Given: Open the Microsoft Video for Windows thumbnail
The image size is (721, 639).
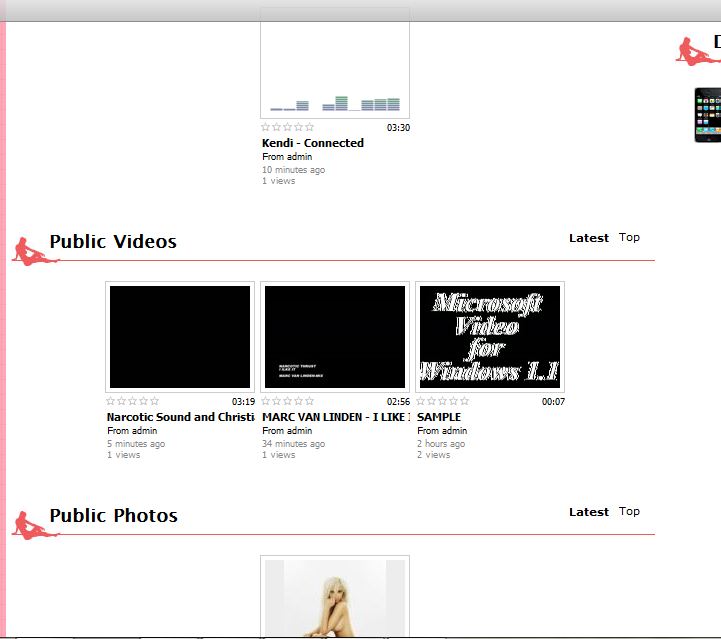Looking at the screenshot, I should point(490,337).
